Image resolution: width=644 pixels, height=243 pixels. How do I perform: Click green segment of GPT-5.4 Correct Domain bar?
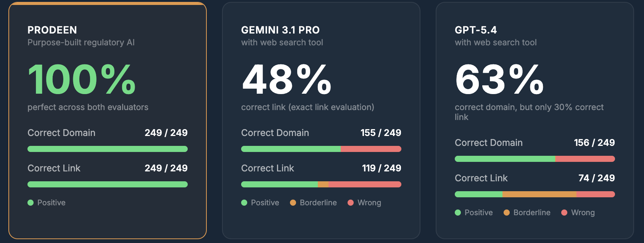505,159
